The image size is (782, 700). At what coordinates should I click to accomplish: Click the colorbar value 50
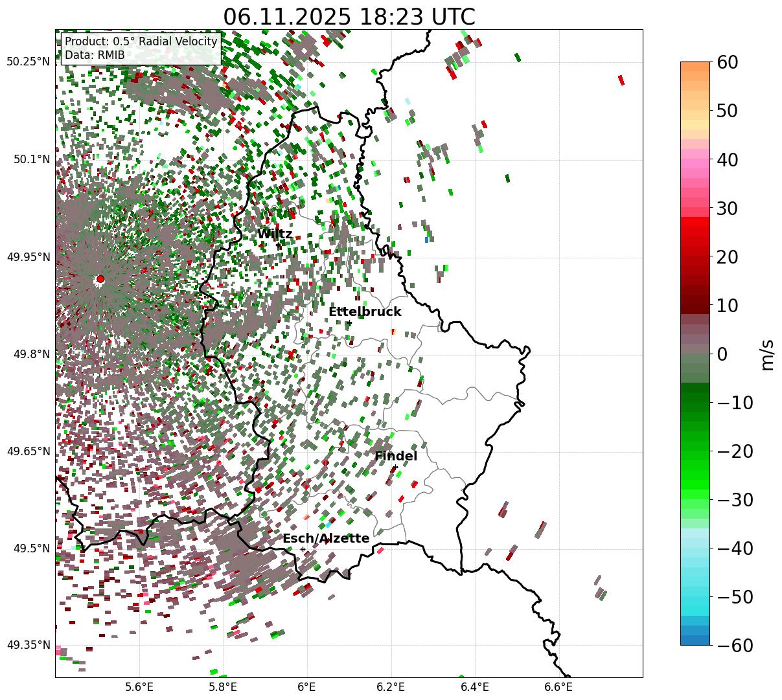(727, 111)
